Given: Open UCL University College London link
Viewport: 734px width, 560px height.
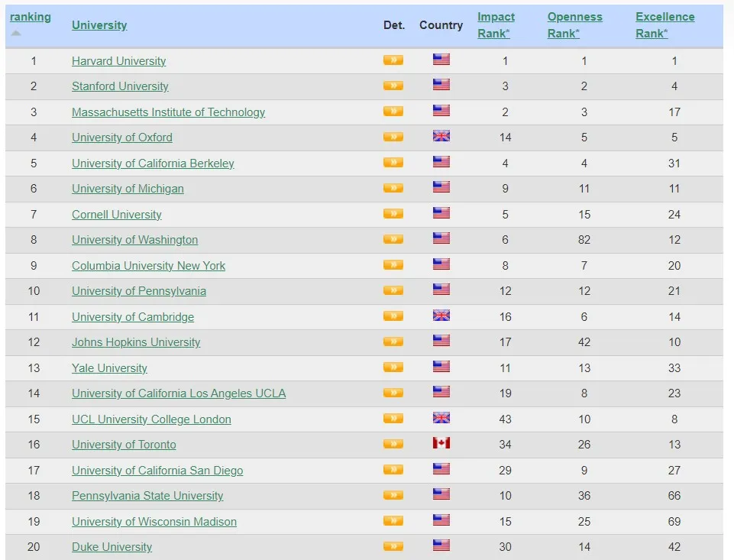Looking at the screenshot, I should coord(152,419).
